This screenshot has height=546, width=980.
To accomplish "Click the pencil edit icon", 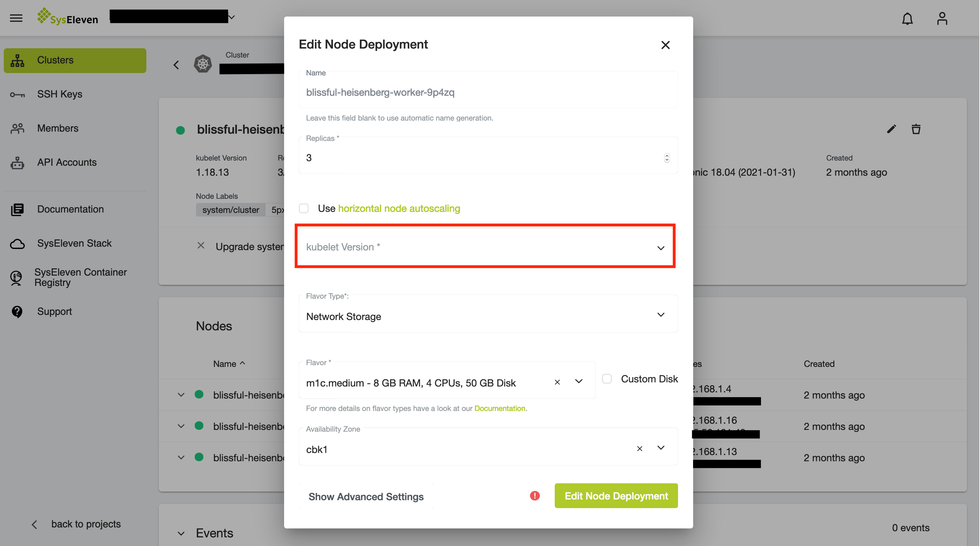I will click(892, 129).
